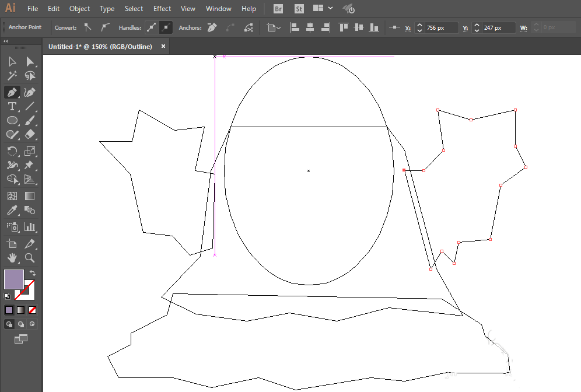Select the Eyedropper tool
The width and height of the screenshot is (581, 392).
pos(12,211)
